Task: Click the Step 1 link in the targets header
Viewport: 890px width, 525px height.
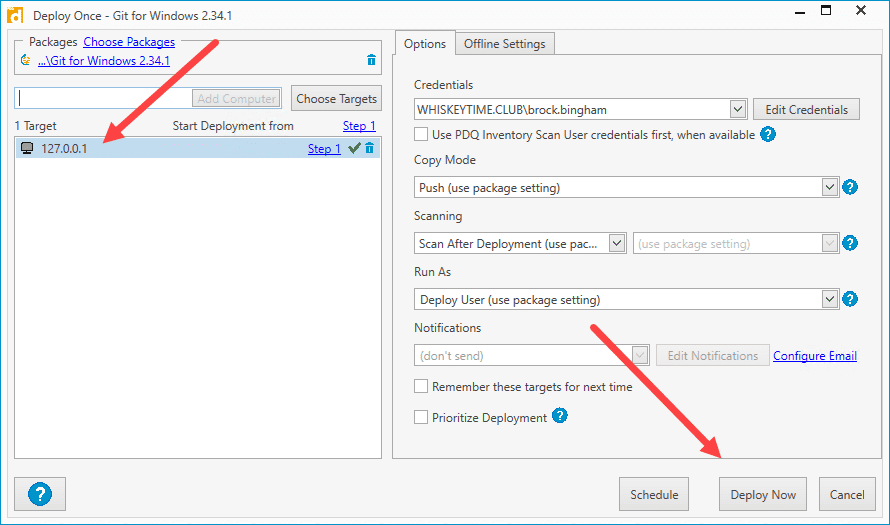Action: (359, 126)
